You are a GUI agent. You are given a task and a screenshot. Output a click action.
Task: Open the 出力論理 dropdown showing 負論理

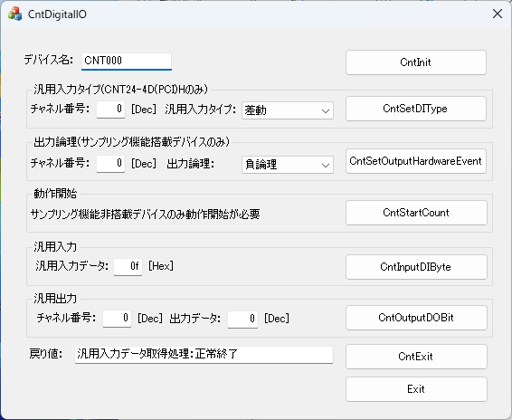point(288,165)
